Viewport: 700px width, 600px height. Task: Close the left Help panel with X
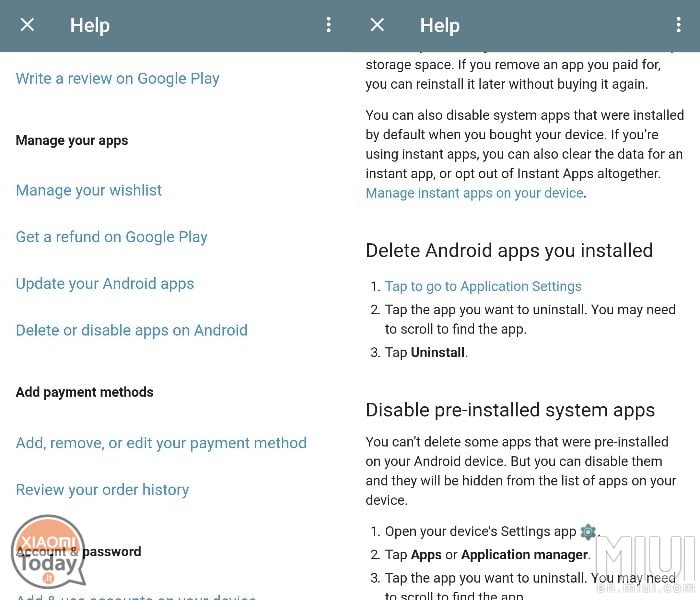(27, 25)
